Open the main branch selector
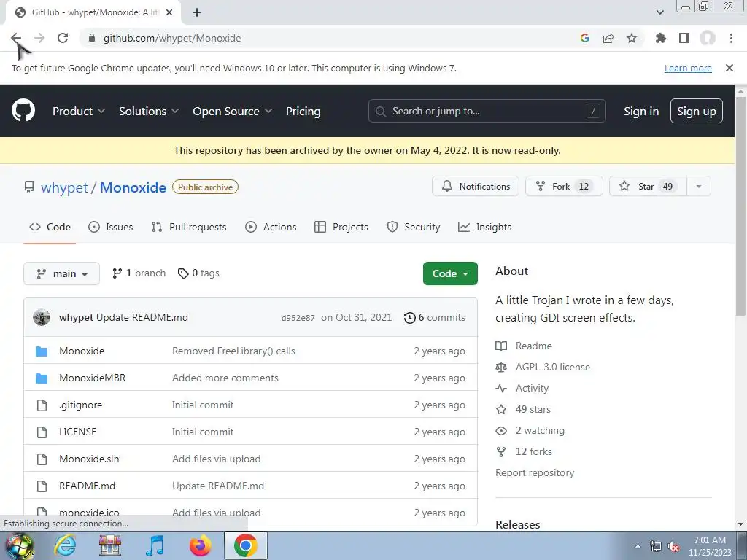Screen dimensions: 747x560 pyautogui.click(x=61, y=273)
